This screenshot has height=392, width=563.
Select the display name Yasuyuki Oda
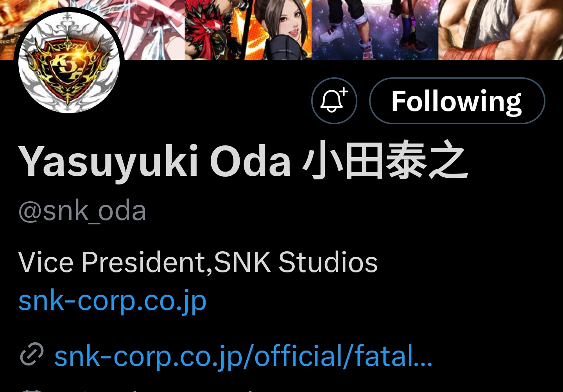pos(155,161)
